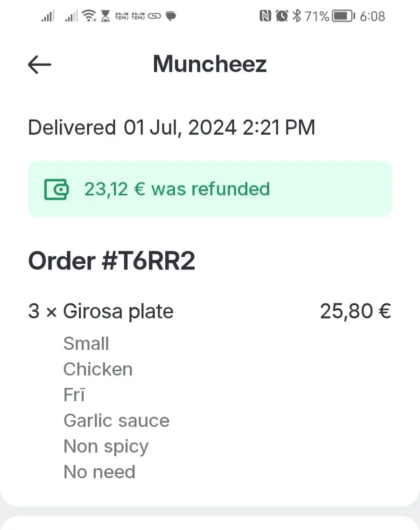Tap the battery icon in status bar
Image resolution: width=420 pixels, height=530 pixels.
[x=343, y=16]
